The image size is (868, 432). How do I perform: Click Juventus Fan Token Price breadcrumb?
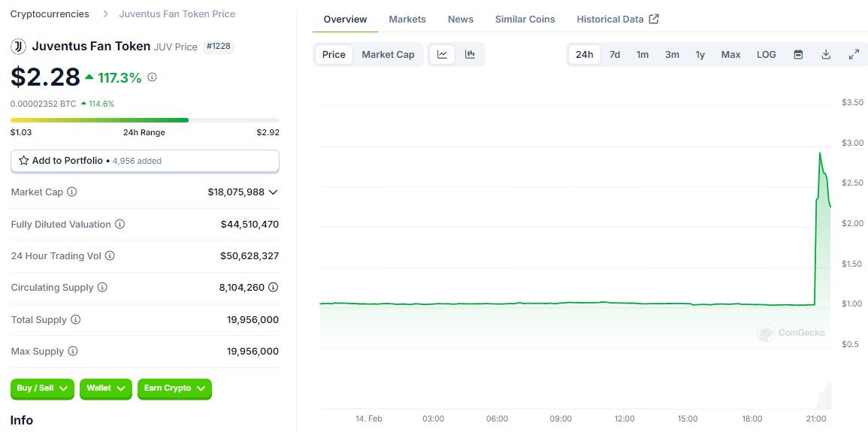tap(177, 14)
